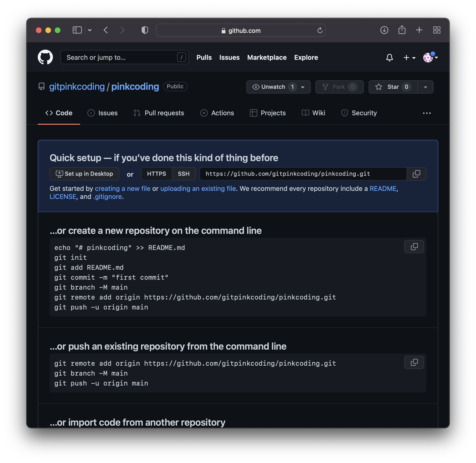Screen dimensions: 476x463
Task: Switch to the Actions tab
Action: pyautogui.click(x=217, y=113)
